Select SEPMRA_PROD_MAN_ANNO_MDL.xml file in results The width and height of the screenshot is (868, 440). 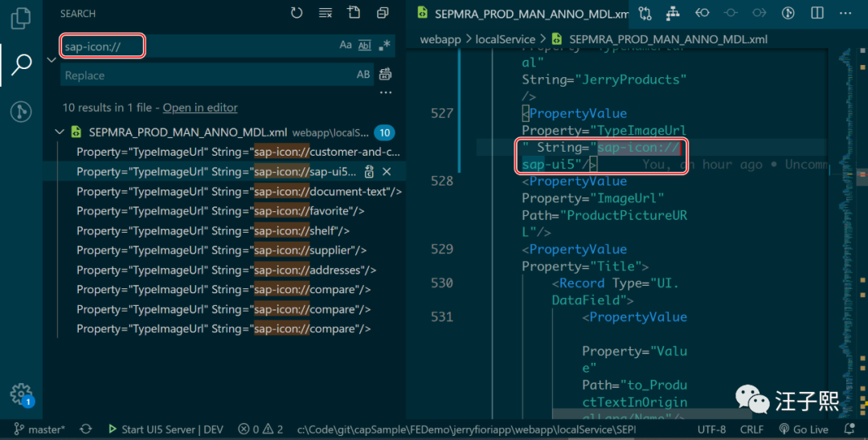tap(187, 132)
